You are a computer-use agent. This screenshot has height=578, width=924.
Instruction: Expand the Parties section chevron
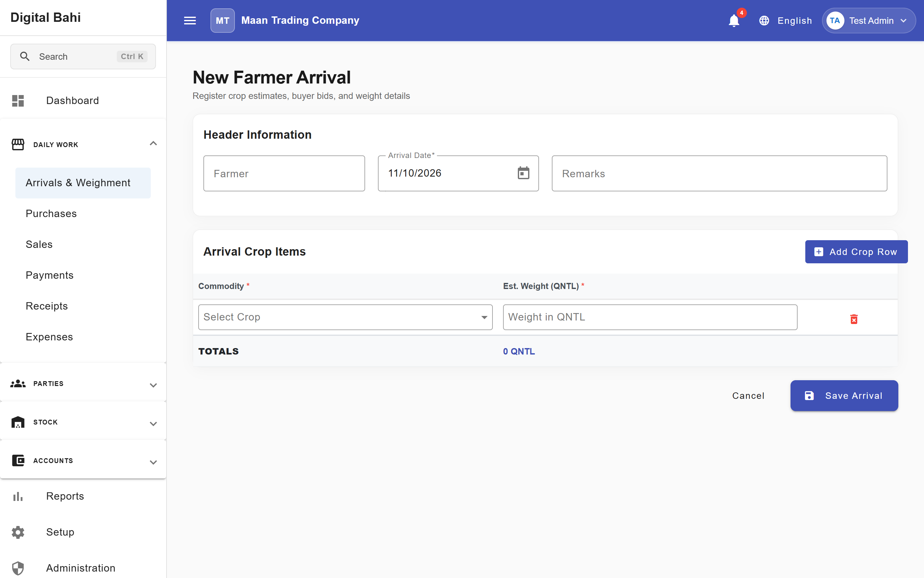pyautogui.click(x=153, y=385)
